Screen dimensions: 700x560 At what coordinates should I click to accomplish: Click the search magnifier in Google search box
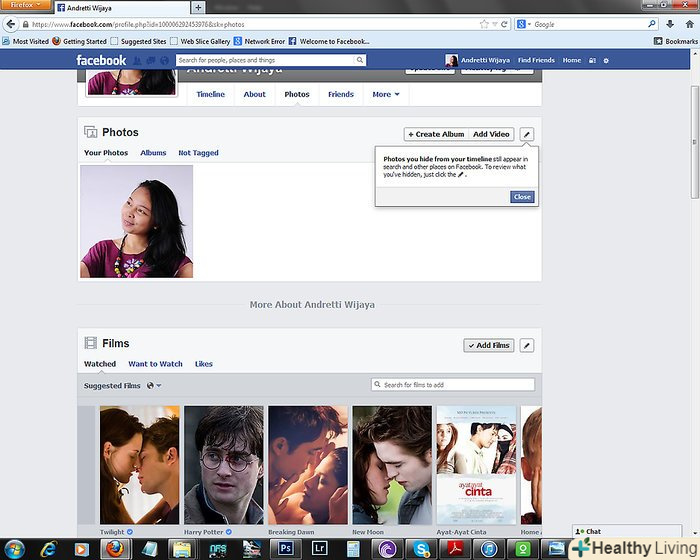click(x=652, y=24)
